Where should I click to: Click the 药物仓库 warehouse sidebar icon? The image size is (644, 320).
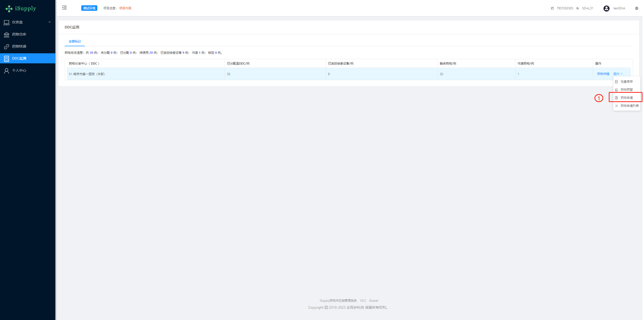point(7,34)
